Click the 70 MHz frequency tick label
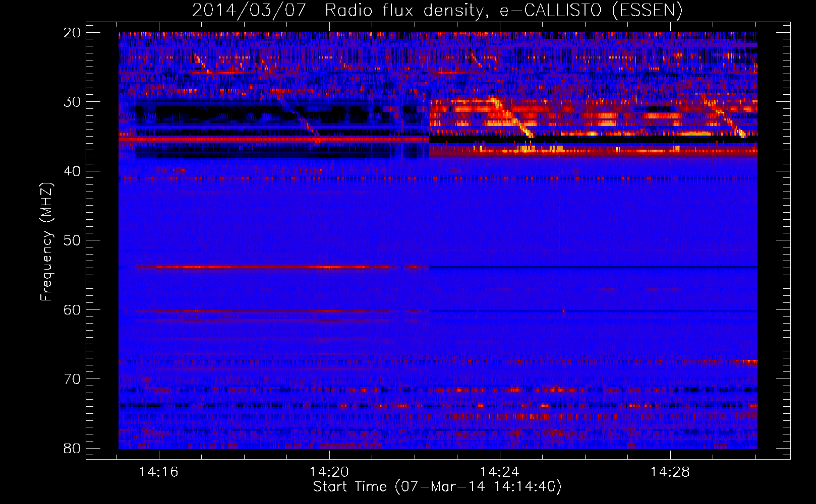 tap(72, 379)
